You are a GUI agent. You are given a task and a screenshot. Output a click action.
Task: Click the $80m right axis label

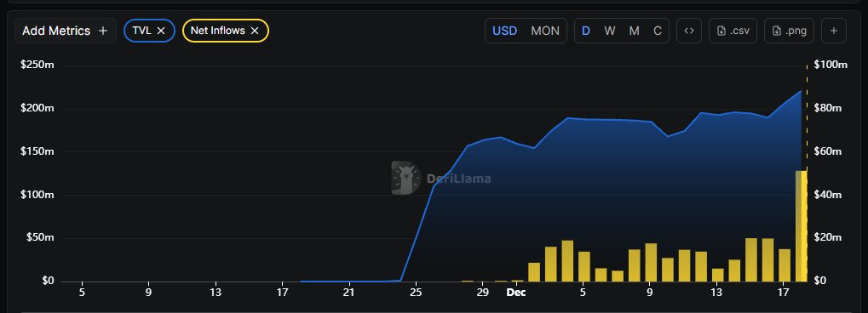pos(828,108)
